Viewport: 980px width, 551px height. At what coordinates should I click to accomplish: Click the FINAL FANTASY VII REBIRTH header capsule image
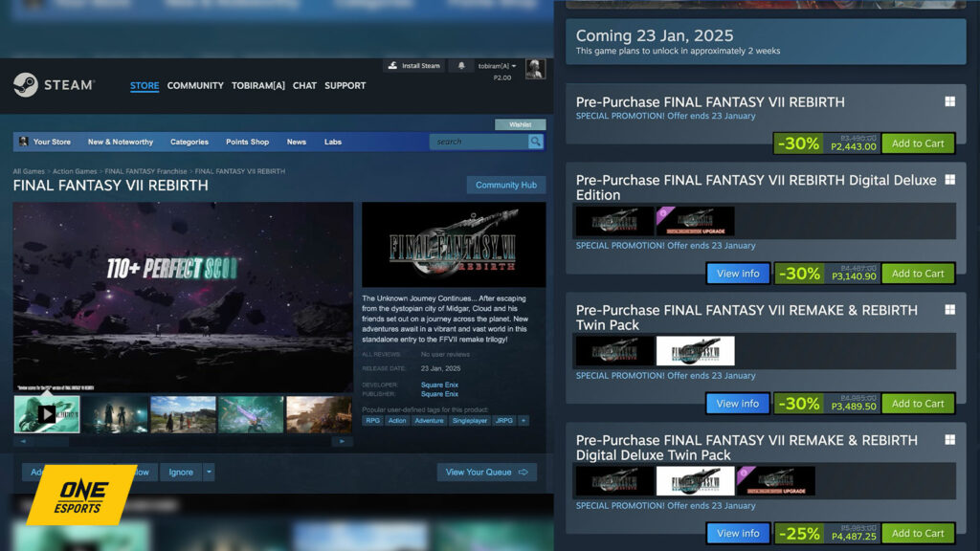[454, 244]
